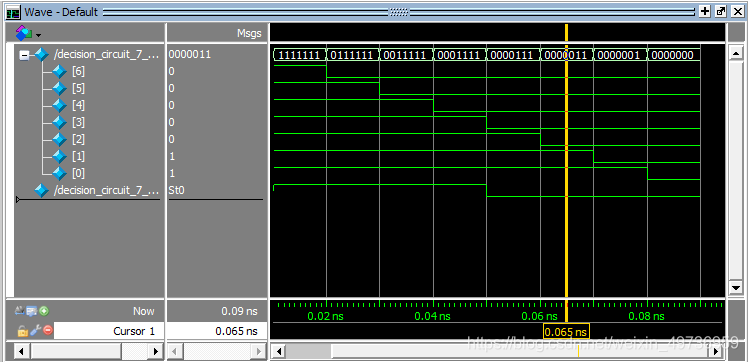
Task: Click the St0 value in Msgs column
Action: coord(176,190)
